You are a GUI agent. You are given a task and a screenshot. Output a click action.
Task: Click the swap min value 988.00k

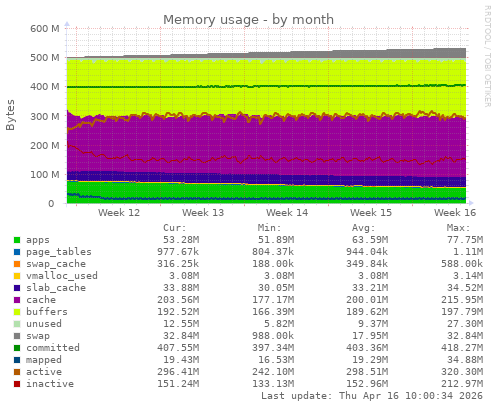273,336
